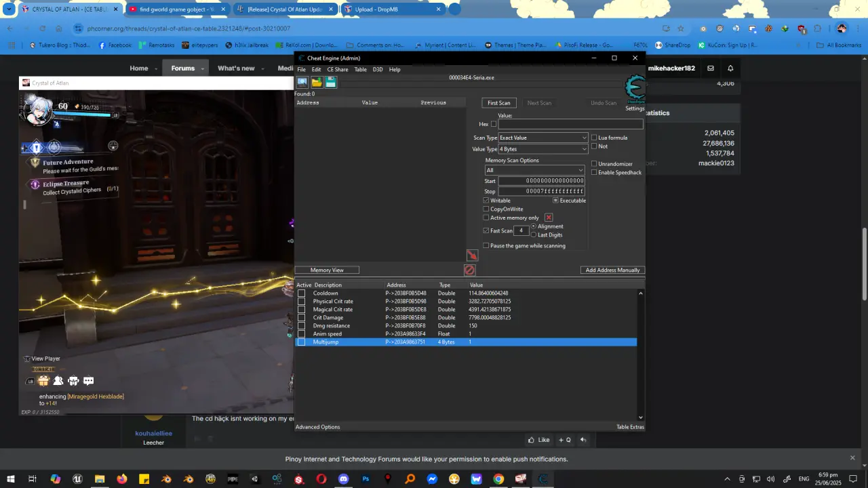Activate the Crit Damage entry checkbox
The width and height of the screenshot is (868, 488).
[302, 318]
